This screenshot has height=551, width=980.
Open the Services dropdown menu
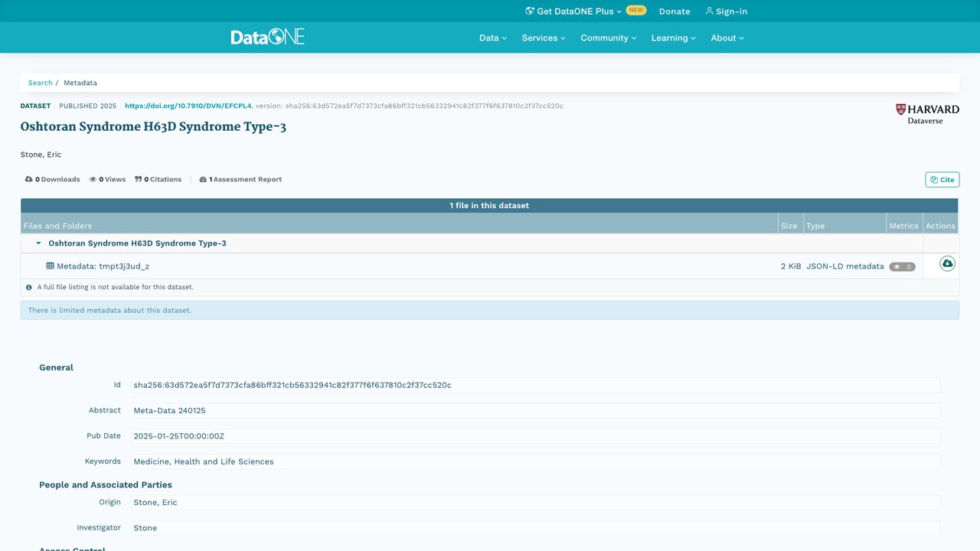click(x=544, y=37)
